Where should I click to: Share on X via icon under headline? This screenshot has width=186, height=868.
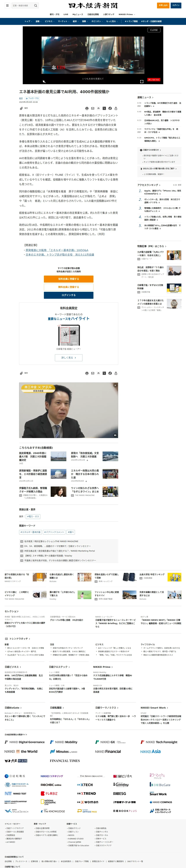(104, 108)
